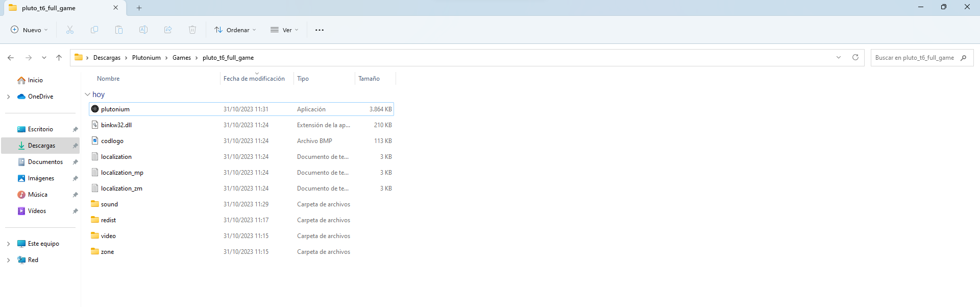Unpin Imágenes using its pin icon
This screenshot has height=307, width=980.
(76, 178)
